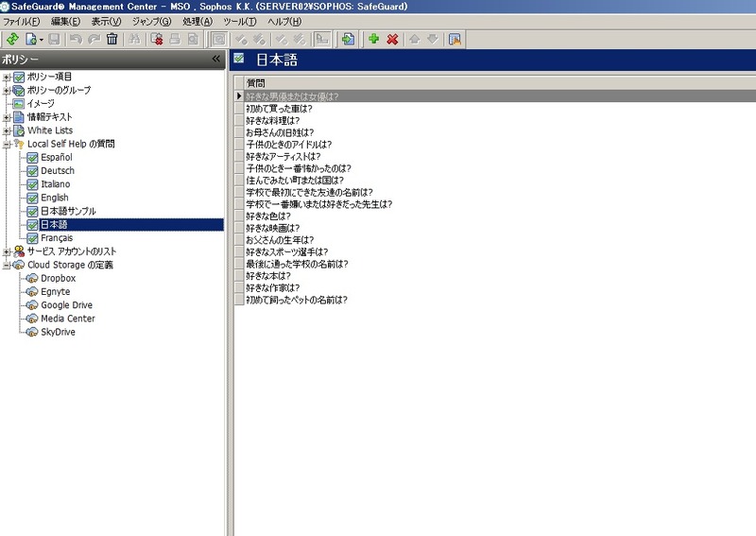Expand the ポリシー項目 tree node
The width and height of the screenshot is (756, 536).
(7, 77)
